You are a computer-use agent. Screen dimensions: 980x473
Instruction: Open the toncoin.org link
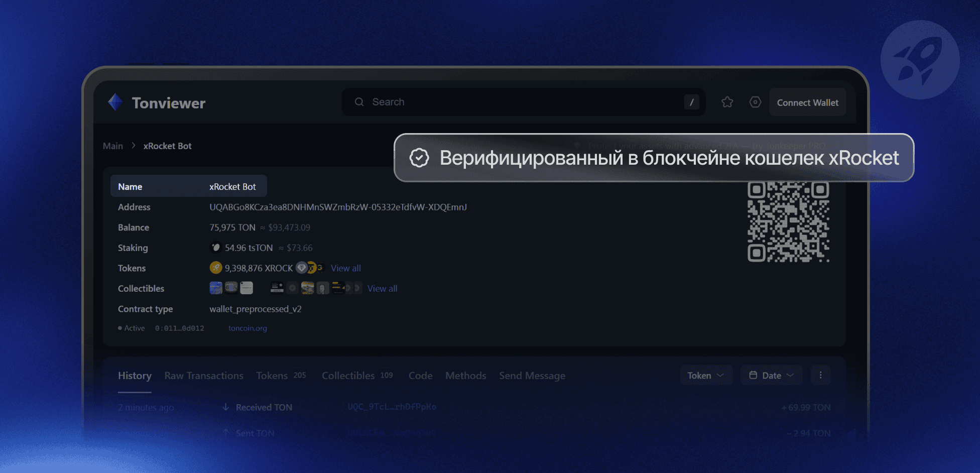pos(248,328)
